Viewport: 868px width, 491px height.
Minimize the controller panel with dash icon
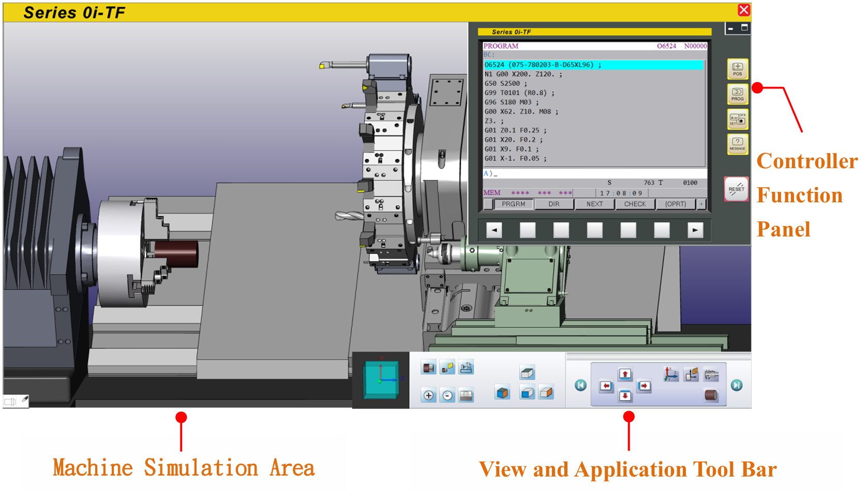731,28
